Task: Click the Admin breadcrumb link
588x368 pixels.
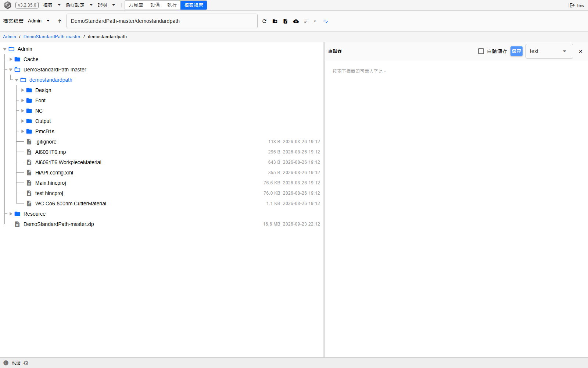Action: (10, 37)
